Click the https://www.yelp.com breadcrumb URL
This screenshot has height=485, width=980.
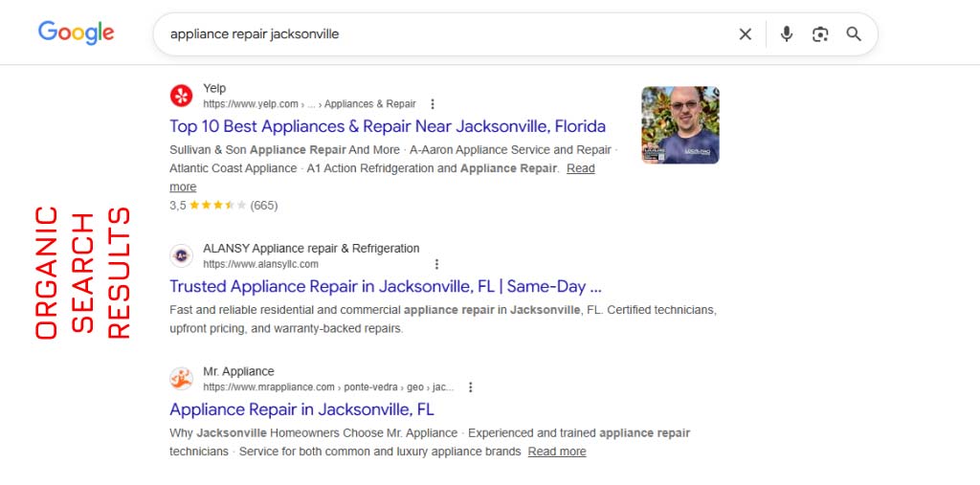(309, 103)
